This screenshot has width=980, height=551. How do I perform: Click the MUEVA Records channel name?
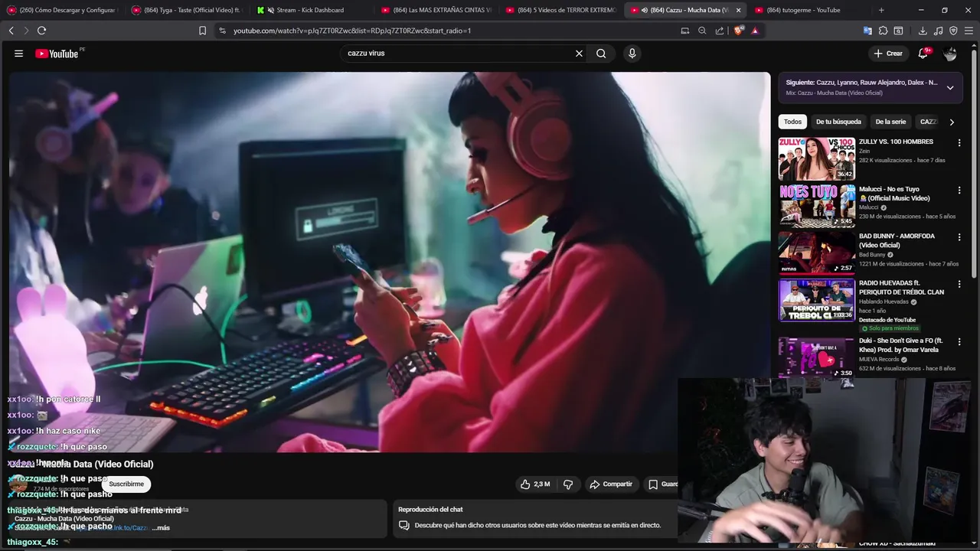(x=879, y=359)
